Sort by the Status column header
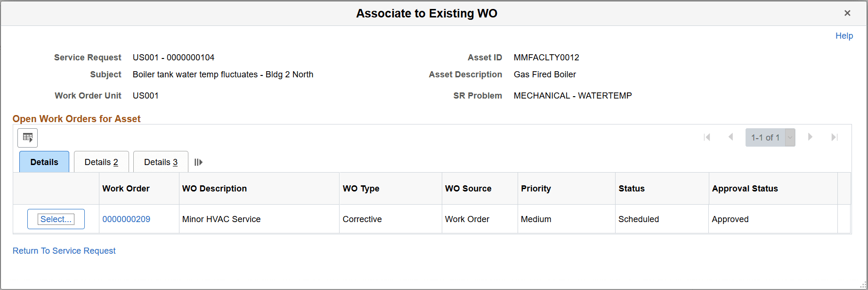868x290 pixels. pos(631,188)
